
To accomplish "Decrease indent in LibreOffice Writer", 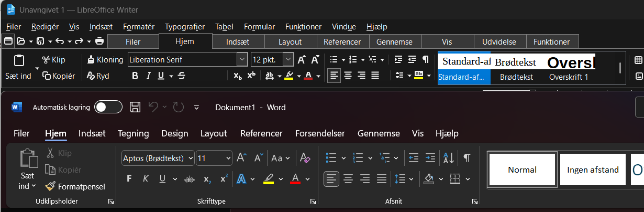I will [x=412, y=59].
